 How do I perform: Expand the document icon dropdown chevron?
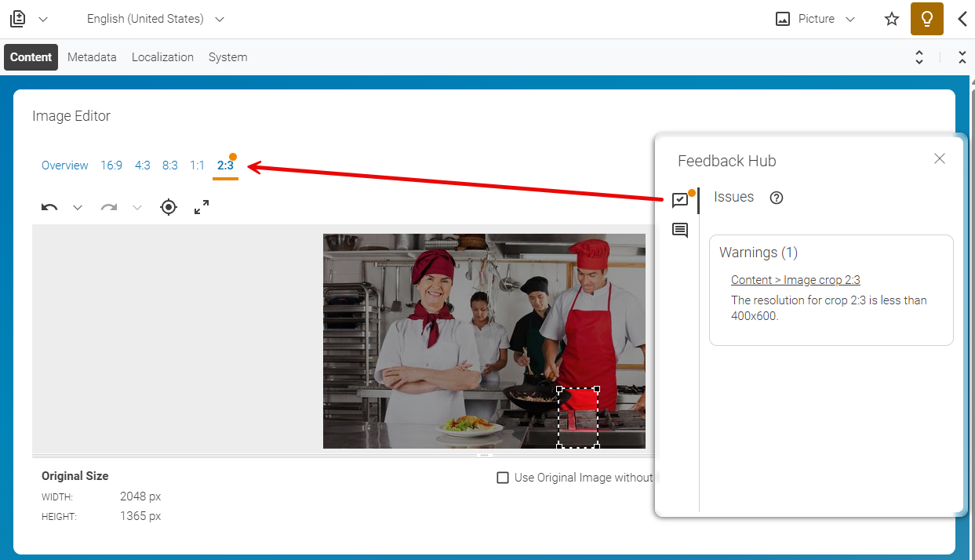click(x=42, y=19)
